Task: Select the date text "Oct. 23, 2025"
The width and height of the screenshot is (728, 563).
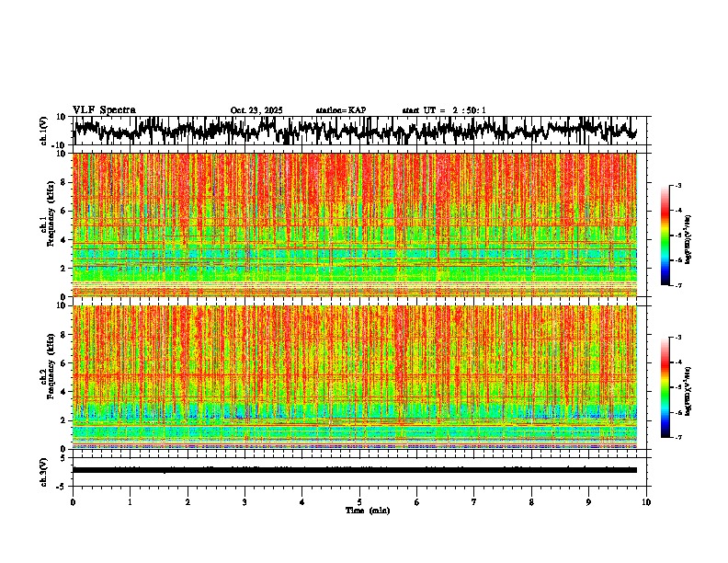Action: pos(256,110)
